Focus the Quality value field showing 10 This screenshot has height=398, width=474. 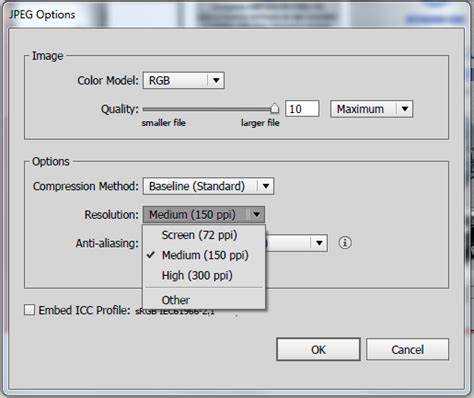pyautogui.click(x=302, y=109)
